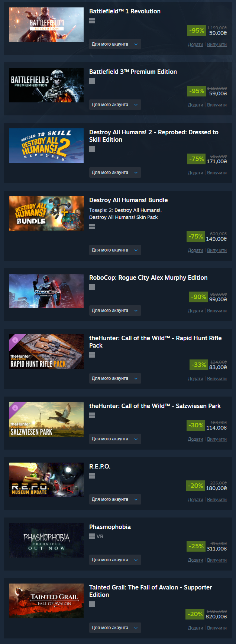This screenshot has height=644, width=236.
Task: Expand the account dropdown for Tainted Grail Supporter Edition
Action: (x=115, y=628)
